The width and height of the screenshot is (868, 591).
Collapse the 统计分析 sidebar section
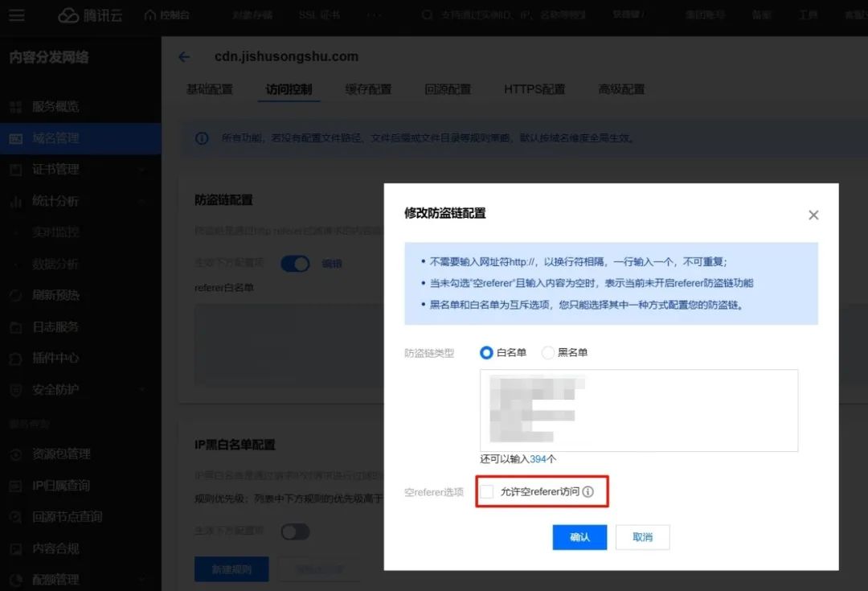(141, 201)
